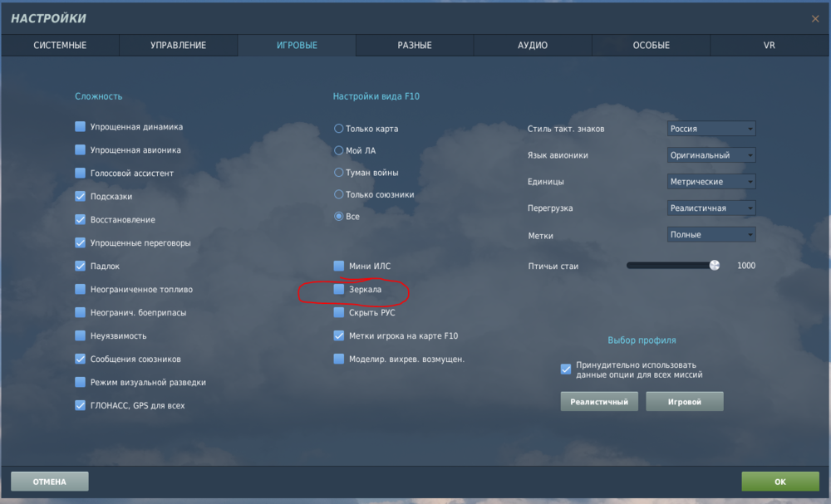Confirm settings with OK button
Screen dimensions: 831x504
[x=780, y=482]
